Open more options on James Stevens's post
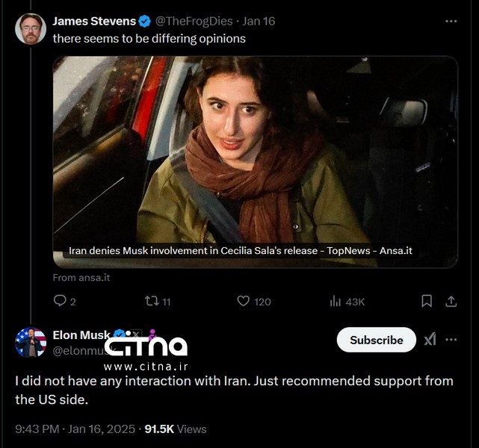479x448 pixels. coord(451,21)
